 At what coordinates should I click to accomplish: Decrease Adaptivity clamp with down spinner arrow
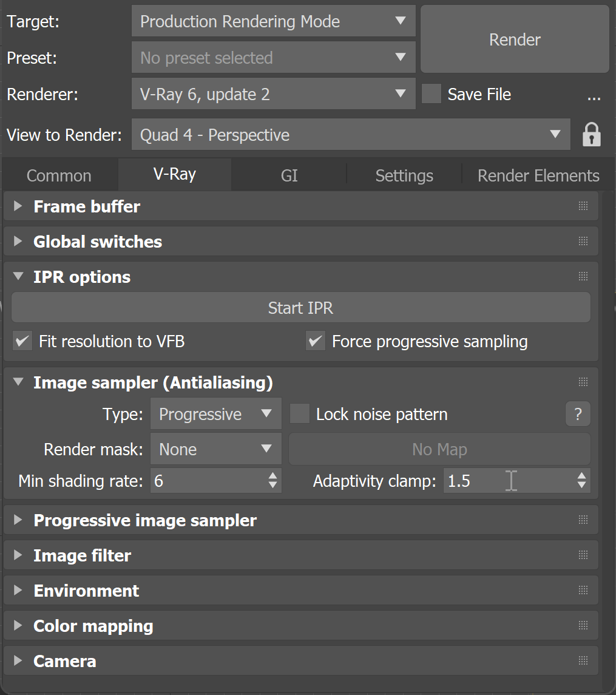click(x=581, y=485)
